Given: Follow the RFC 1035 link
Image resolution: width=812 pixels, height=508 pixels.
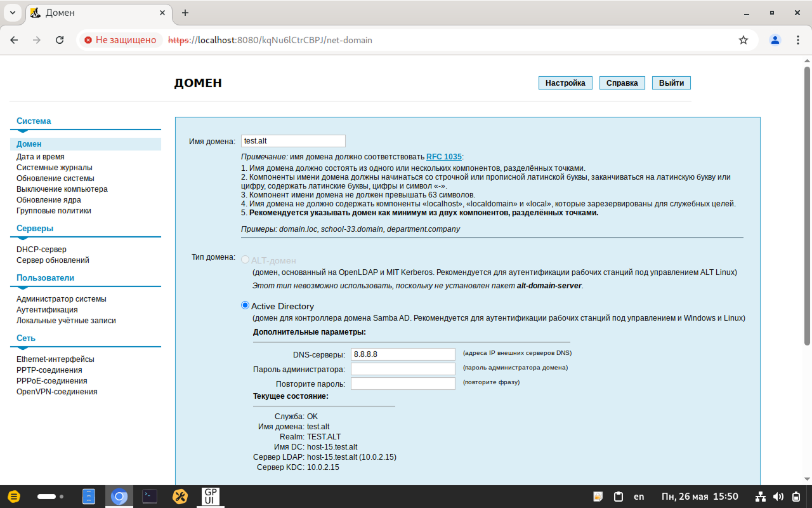Looking at the screenshot, I should coord(444,156).
